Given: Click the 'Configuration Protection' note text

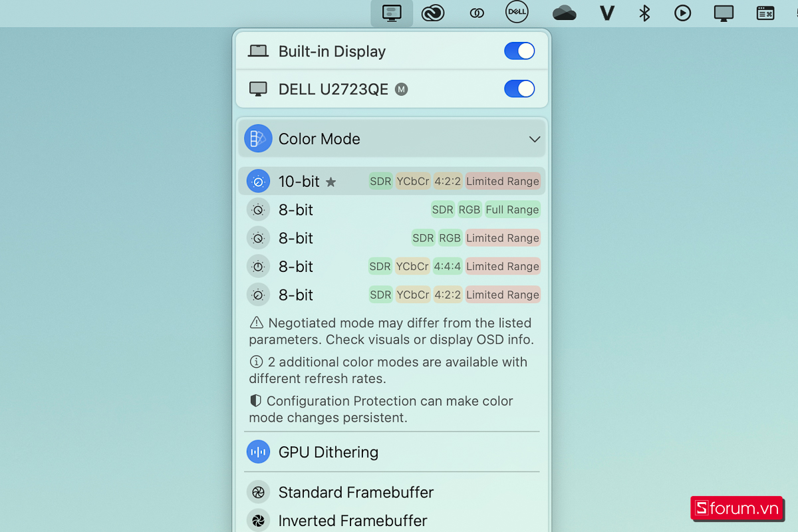Looking at the screenshot, I should tap(381, 410).
